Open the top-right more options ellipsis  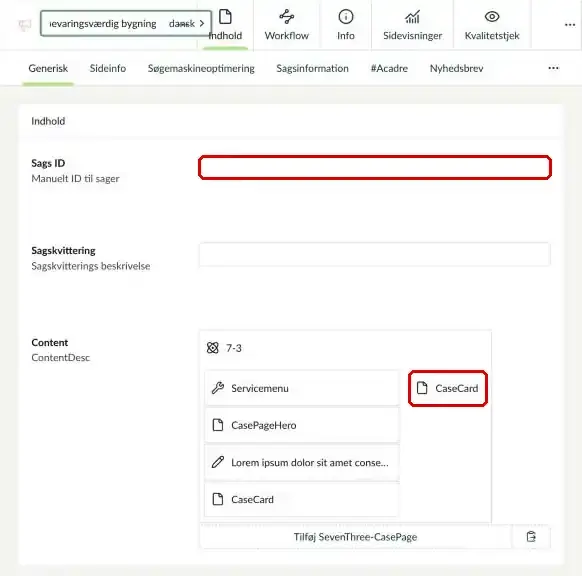pyautogui.click(x=570, y=25)
